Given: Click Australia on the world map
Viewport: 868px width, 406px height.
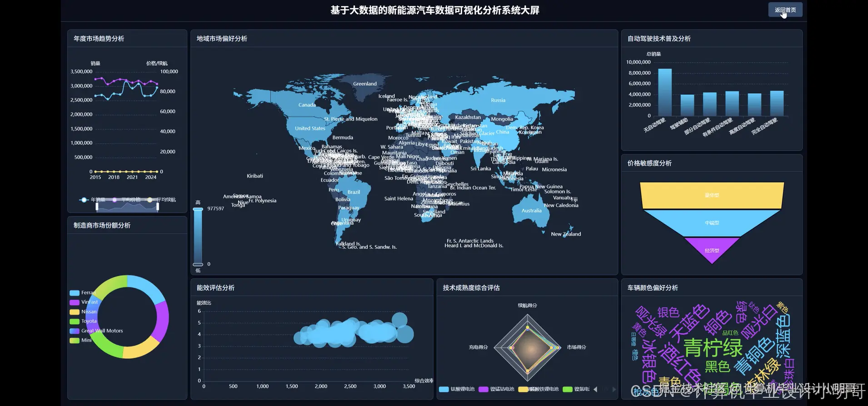Looking at the screenshot, I should pos(531,211).
